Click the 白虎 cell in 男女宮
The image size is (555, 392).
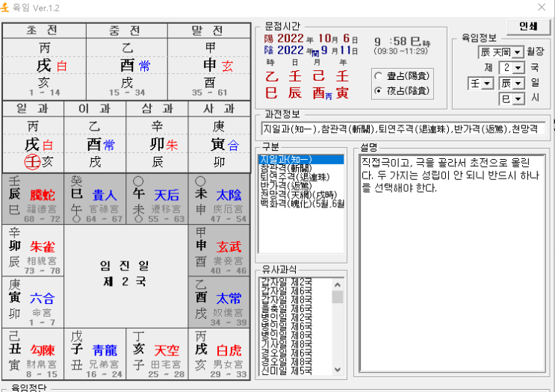coord(219,354)
